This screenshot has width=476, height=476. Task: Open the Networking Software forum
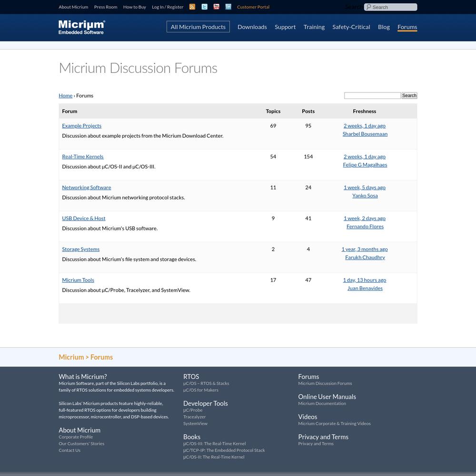(x=87, y=188)
